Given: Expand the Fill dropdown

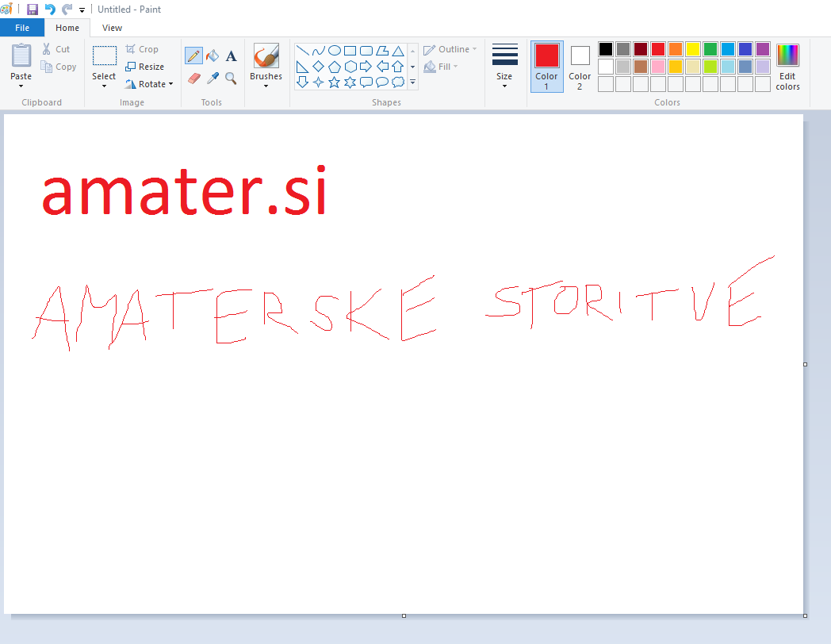Looking at the screenshot, I should click(455, 67).
